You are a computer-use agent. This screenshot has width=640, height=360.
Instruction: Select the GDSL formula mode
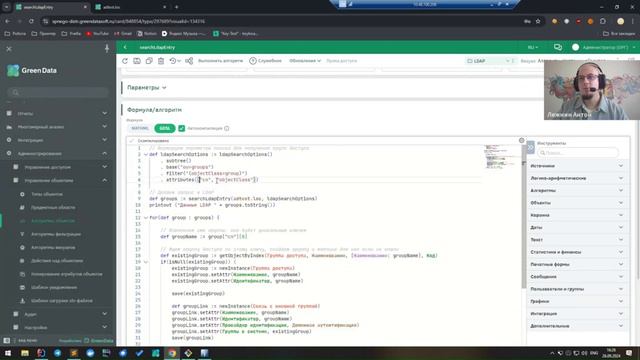click(x=164, y=128)
